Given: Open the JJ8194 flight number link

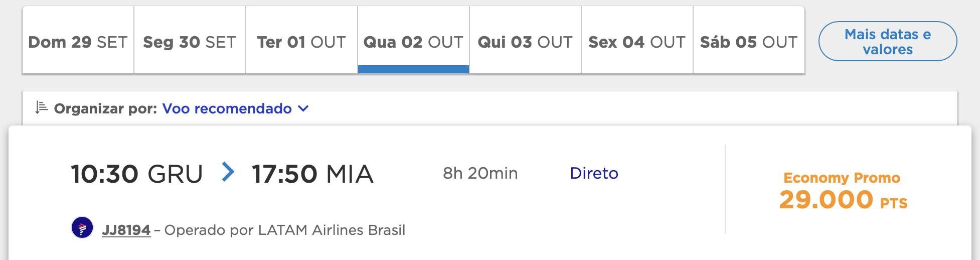Looking at the screenshot, I should [x=126, y=230].
